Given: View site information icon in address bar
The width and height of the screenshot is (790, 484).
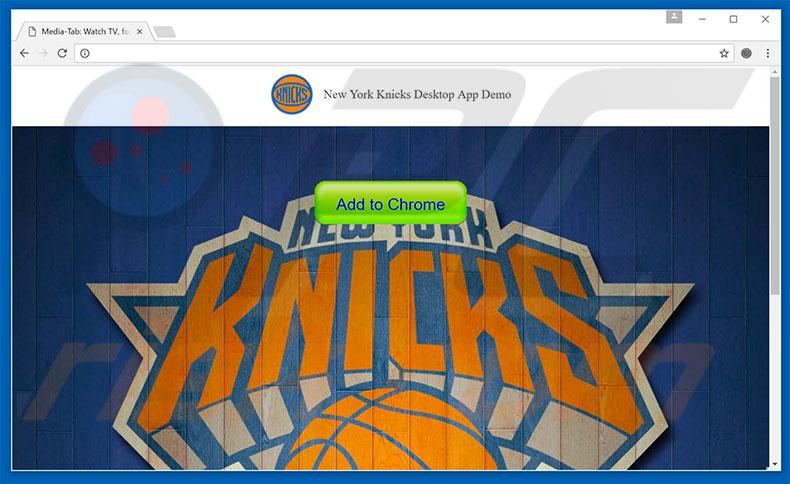Looking at the screenshot, I should 85,53.
